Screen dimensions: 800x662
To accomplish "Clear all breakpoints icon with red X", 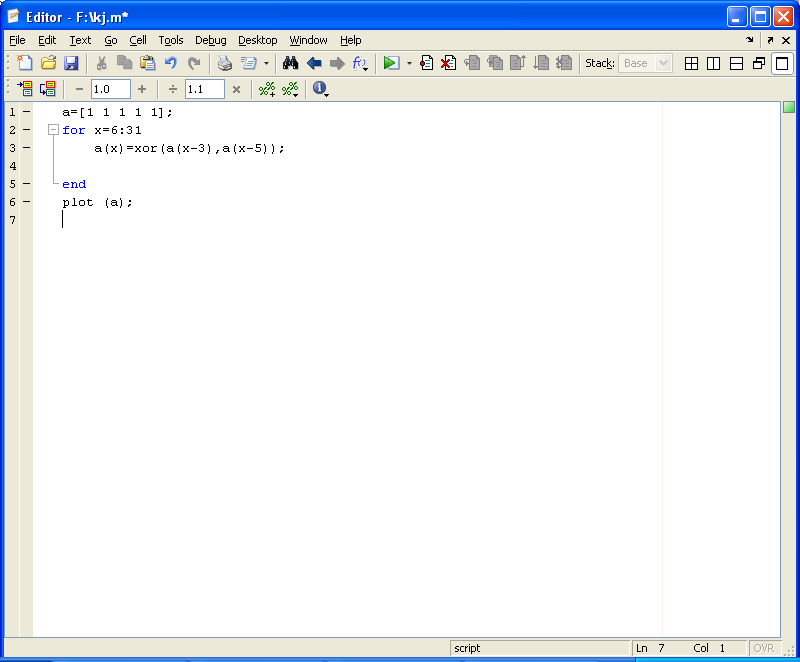I will pyautogui.click(x=448, y=63).
